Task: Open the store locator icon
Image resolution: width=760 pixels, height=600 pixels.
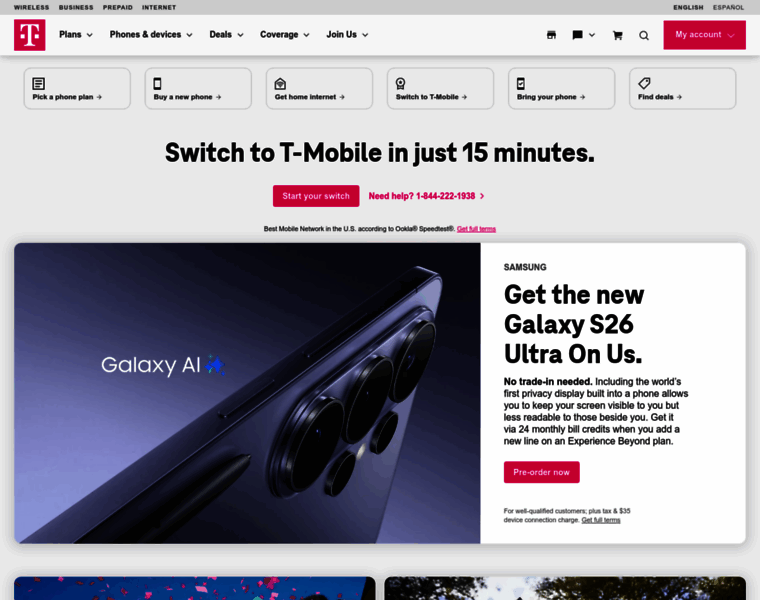Action: tap(551, 35)
